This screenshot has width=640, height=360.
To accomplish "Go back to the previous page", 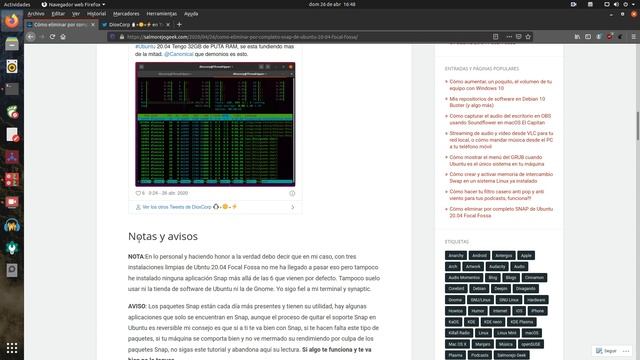I will [x=31, y=37].
